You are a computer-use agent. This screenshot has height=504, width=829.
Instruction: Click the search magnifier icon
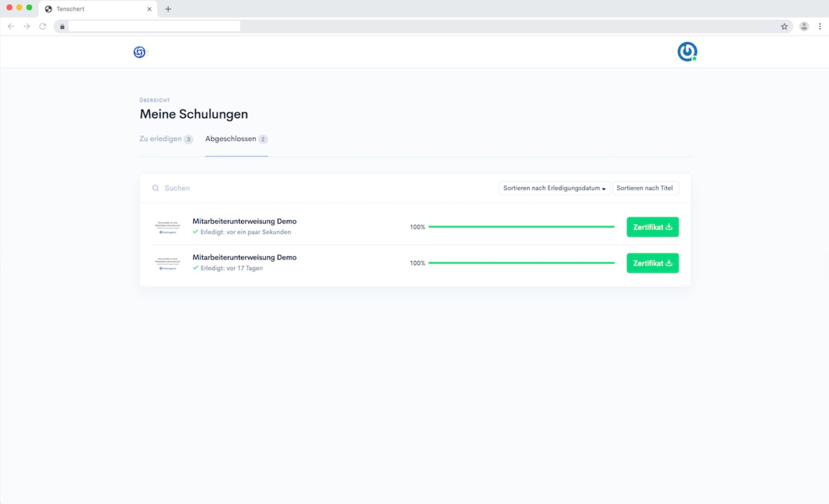click(x=156, y=188)
